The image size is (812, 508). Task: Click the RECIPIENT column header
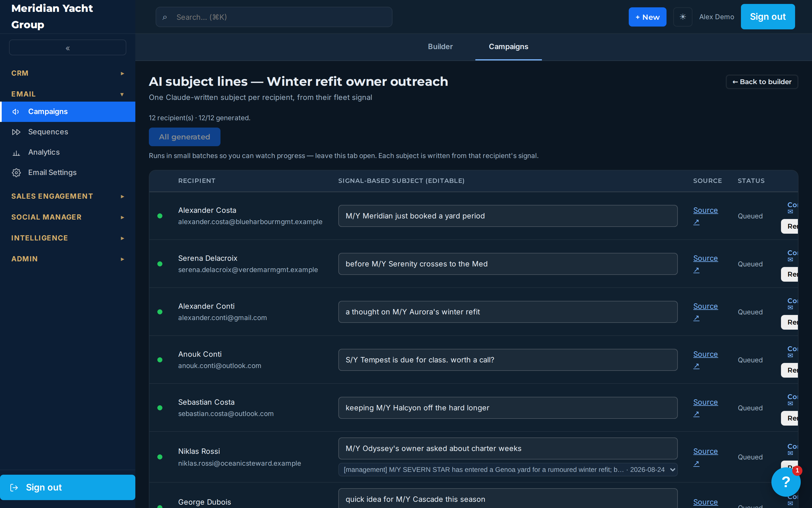[197, 181]
